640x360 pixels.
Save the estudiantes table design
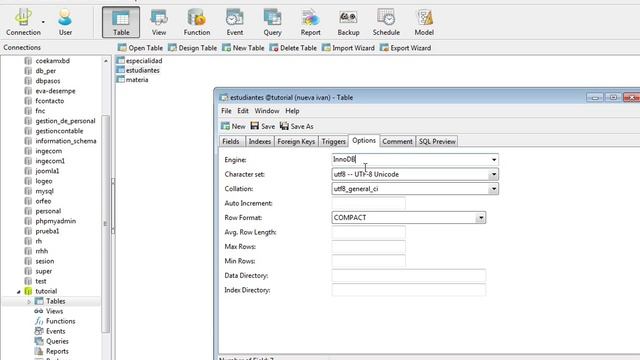point(263,126)
